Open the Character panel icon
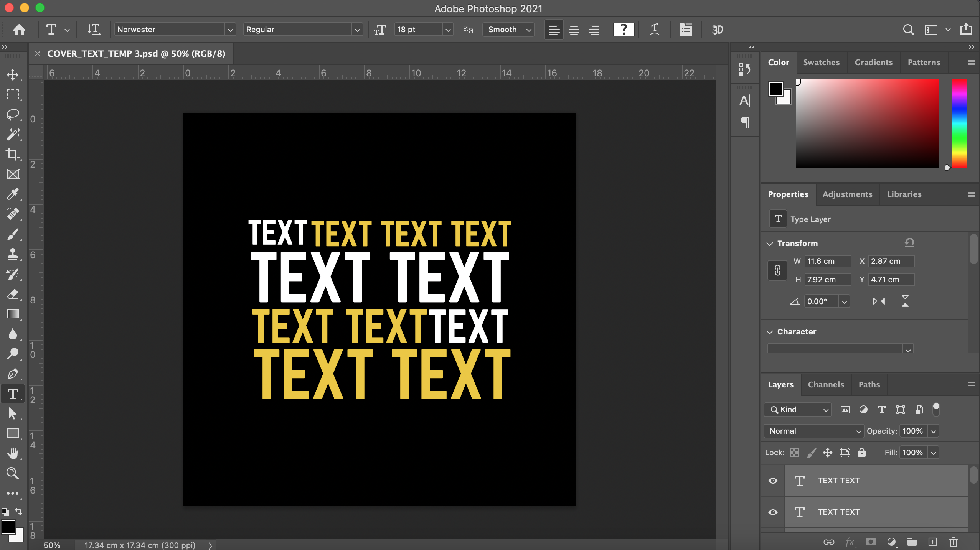 coord(745,101)
